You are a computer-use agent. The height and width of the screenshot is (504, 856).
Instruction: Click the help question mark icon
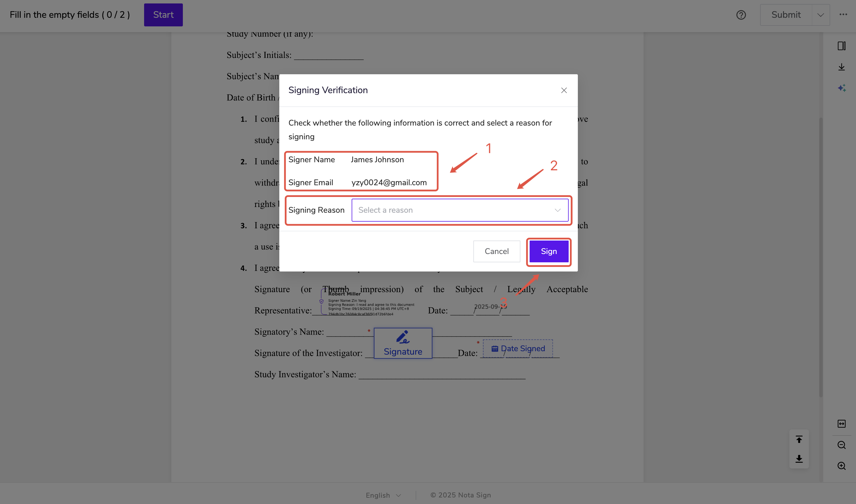[x=741, y=15]
